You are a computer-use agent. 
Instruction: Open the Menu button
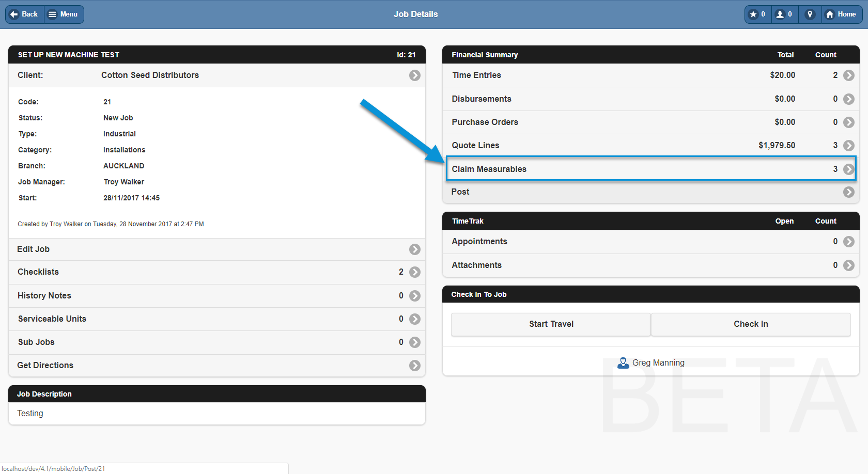click(x=64, y=14)
